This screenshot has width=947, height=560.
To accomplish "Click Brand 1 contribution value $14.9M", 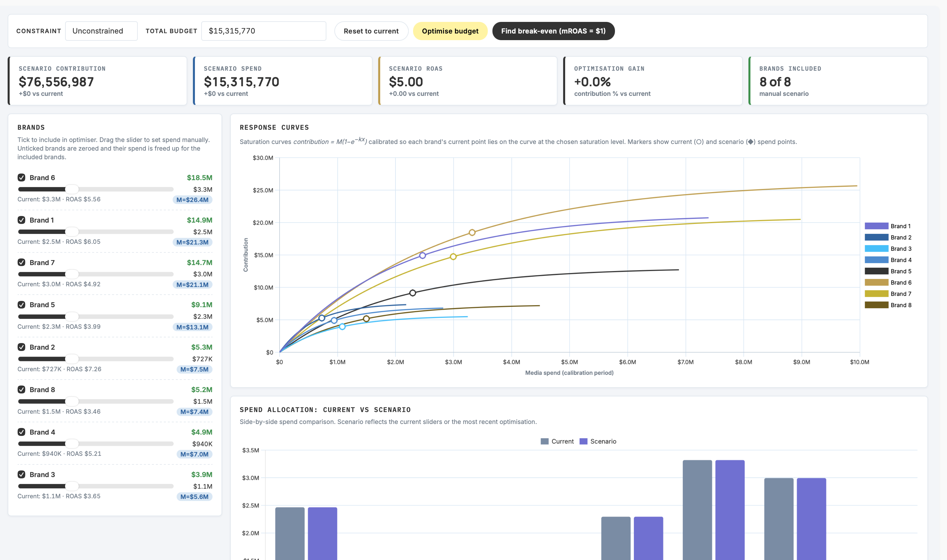I will [x=199, y=220].
